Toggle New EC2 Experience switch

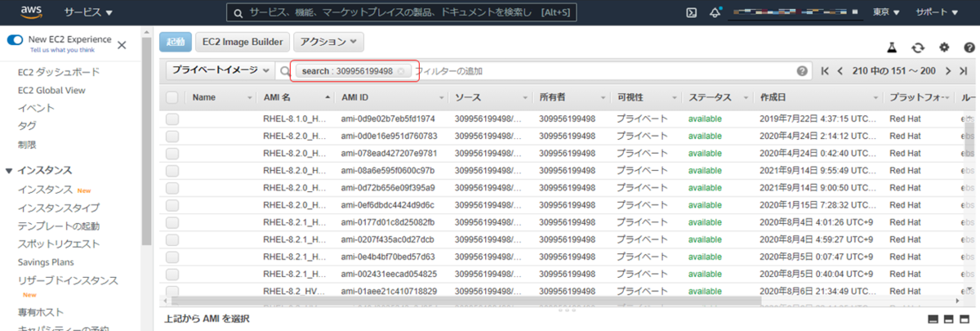(15, 39)
